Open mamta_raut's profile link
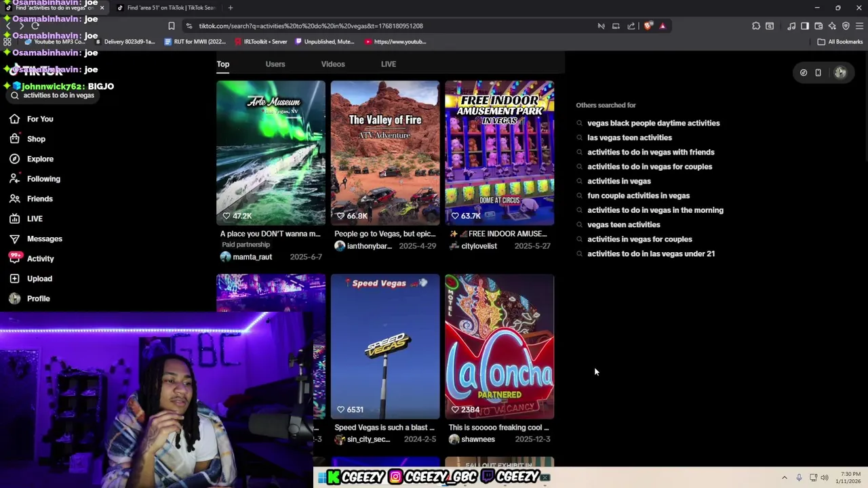 tap(252, 257)
